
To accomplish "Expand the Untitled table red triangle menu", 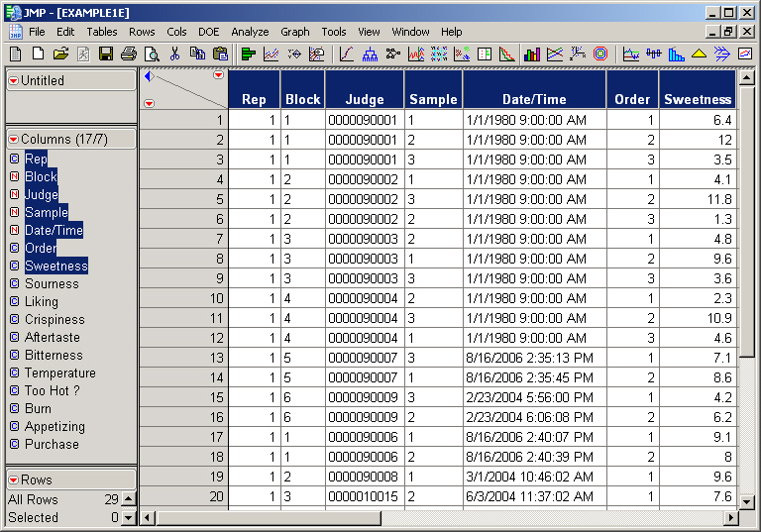I will click(14, 81).
